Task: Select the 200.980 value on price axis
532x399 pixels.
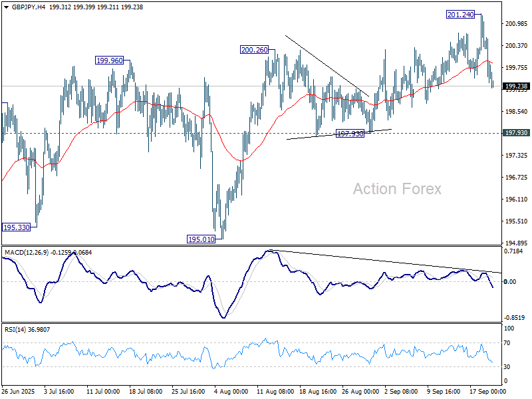Action: click(516, 24)
